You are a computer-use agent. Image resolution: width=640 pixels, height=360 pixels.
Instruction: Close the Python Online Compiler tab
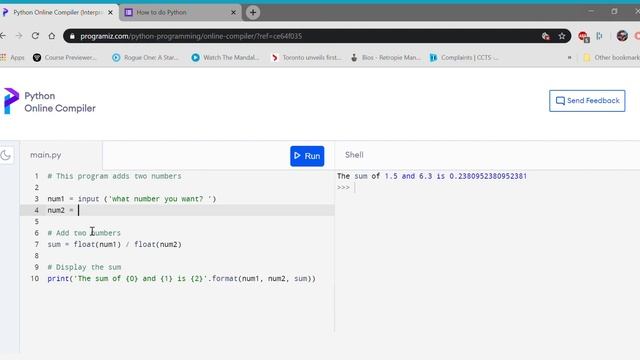pyautogui.click(x=110, y=13)
